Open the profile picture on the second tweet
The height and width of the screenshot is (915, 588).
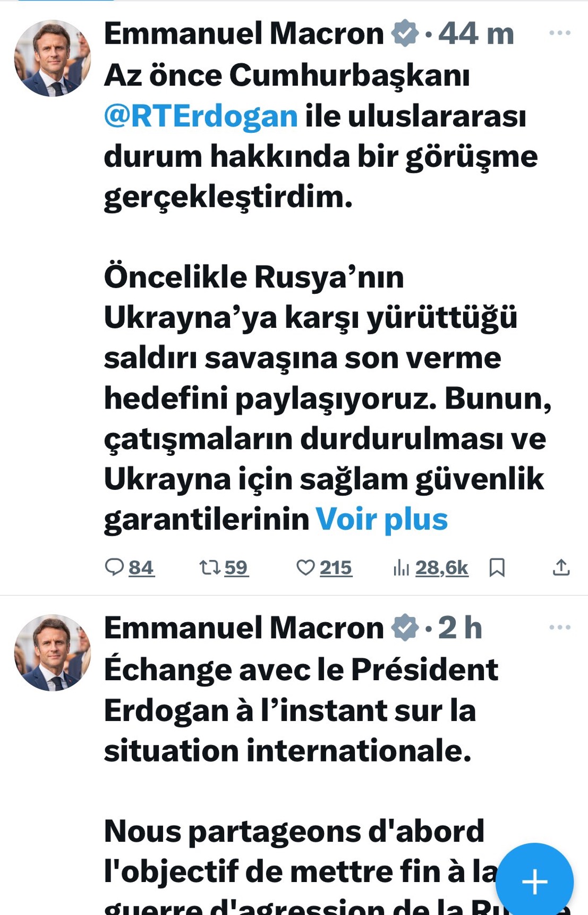[x=52, y=653]
